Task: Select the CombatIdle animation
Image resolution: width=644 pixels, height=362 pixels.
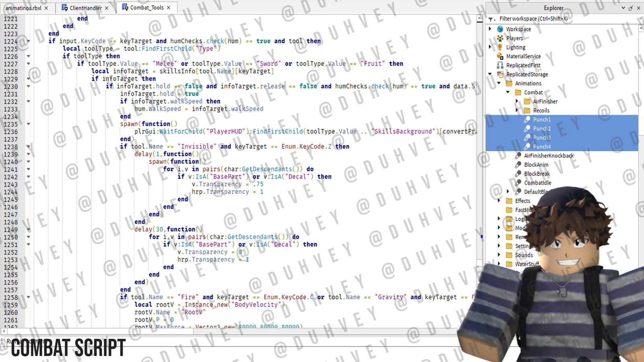Action: click(538, 183)
